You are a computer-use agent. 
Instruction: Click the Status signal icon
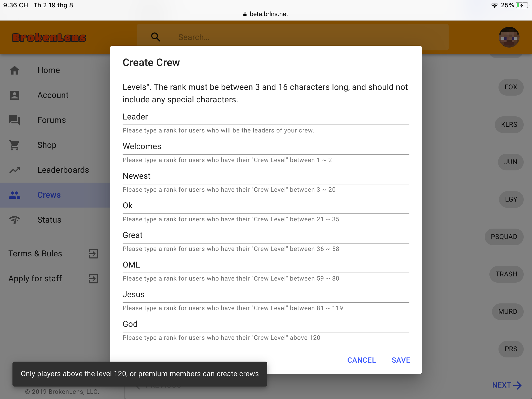[x=15, y=220]
